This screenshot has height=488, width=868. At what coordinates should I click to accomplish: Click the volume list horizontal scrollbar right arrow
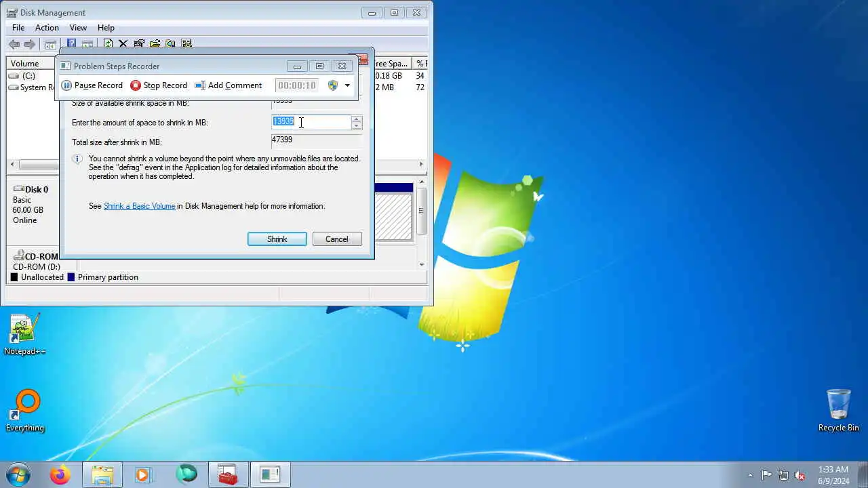pyautogui.click(x=421, y=164)
